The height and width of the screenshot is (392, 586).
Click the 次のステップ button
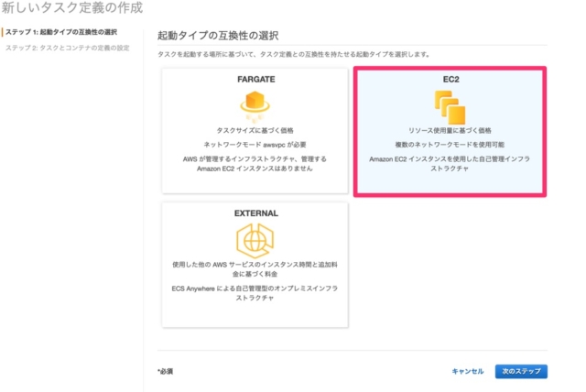click(521, 372)
